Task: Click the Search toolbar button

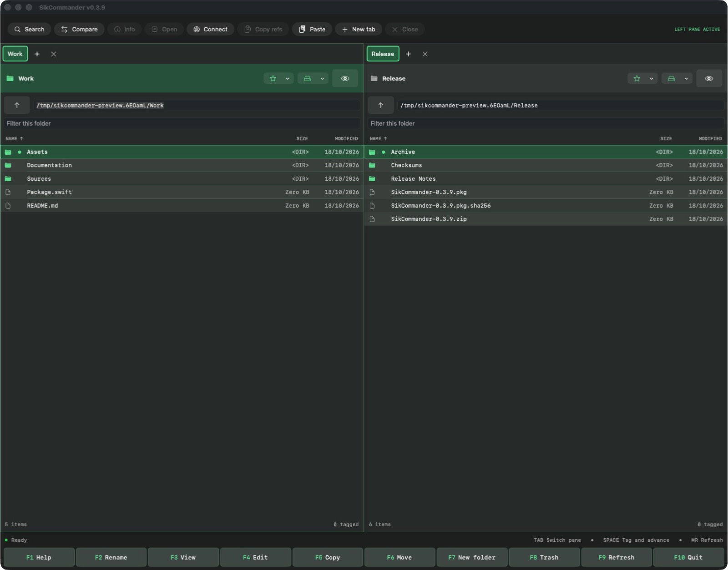Action: click(x=30, y=29)
